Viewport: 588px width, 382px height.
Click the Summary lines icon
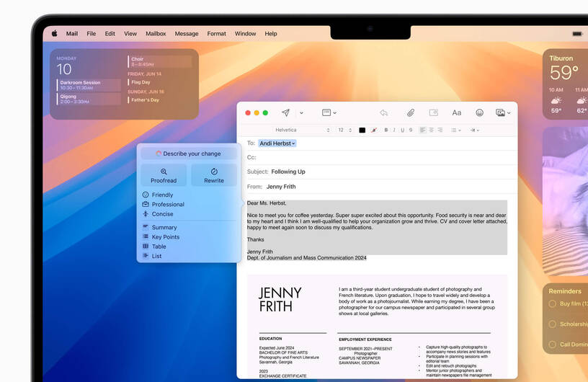tap(146, 226)
